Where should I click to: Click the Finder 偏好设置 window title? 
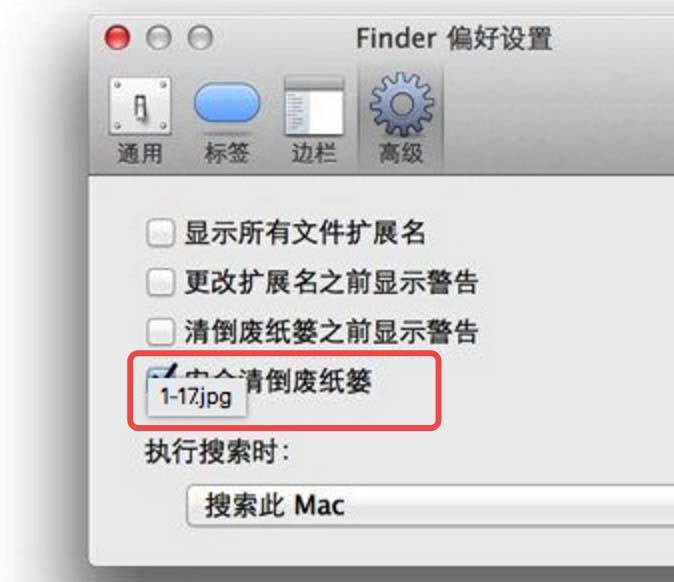454,39
